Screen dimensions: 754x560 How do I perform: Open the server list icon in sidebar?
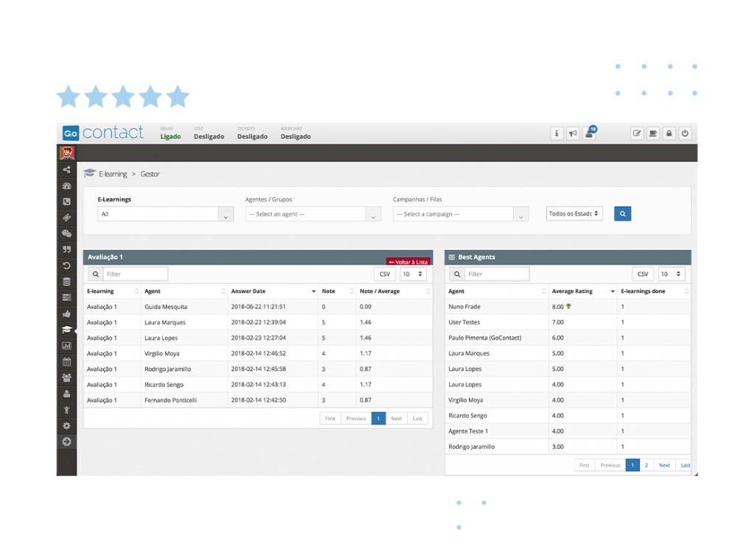67,297
